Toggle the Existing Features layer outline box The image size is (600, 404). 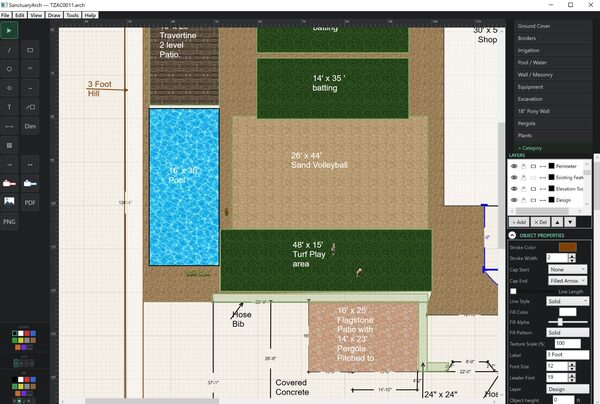(533, 178)
